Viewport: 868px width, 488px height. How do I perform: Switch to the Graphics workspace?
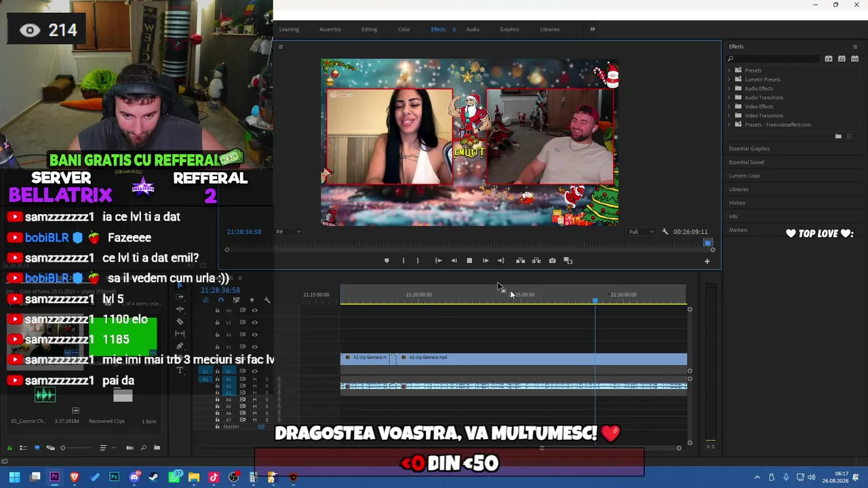(509, 29)
